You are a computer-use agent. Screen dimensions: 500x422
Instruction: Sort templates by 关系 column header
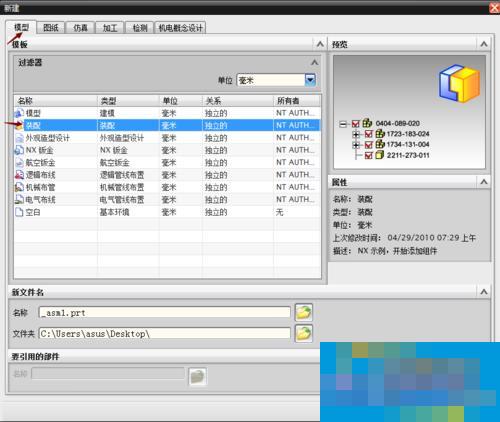(x=238, y=101)
